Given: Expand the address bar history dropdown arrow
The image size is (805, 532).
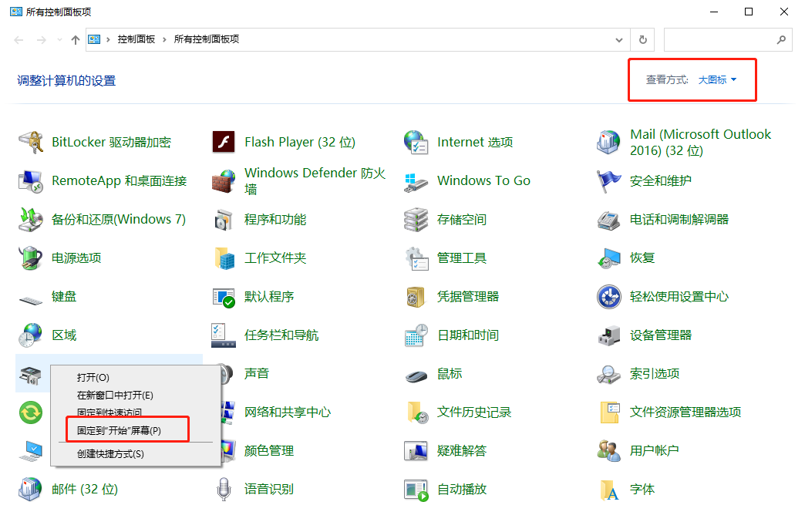Looking at the screenshot, I should 620,39.
